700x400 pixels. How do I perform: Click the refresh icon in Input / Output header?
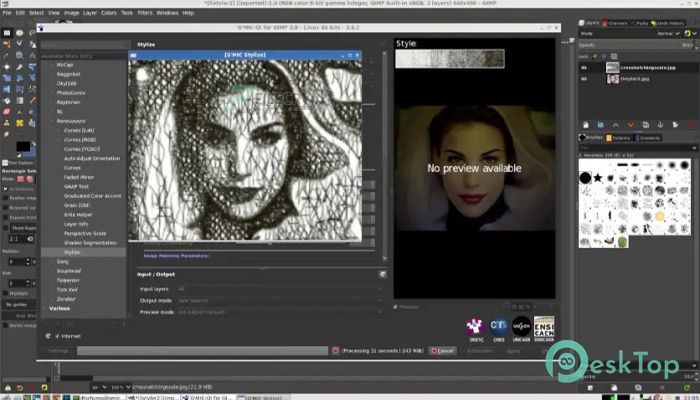[383, 274]
